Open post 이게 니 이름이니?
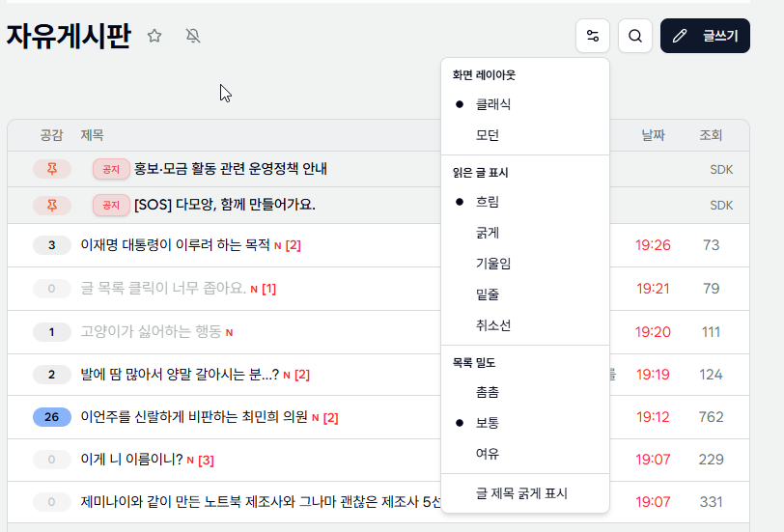 131,460
